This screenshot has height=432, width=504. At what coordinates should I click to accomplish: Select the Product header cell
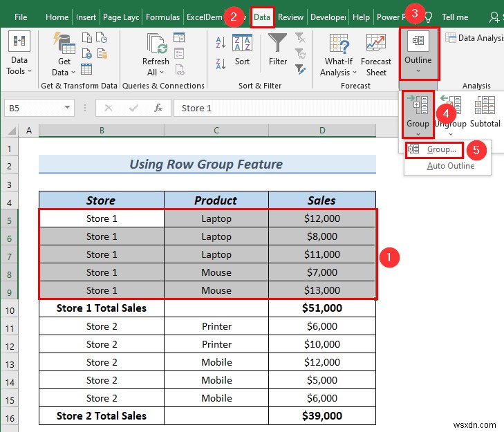coord(216,200)
